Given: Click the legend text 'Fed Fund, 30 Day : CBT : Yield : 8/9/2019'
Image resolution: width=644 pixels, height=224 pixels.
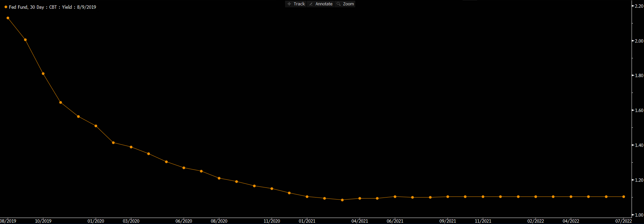Looking at the screenshot, I should pyautogui.click(x=52, y=7).
